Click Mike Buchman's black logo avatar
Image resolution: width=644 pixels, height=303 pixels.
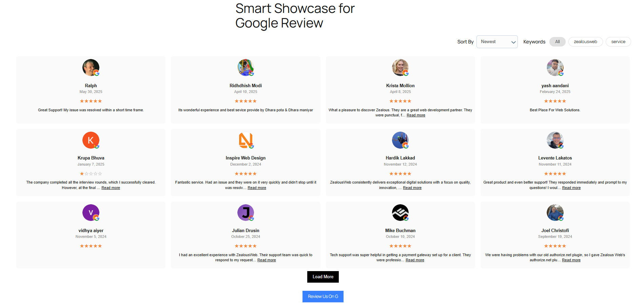point(400,213)
